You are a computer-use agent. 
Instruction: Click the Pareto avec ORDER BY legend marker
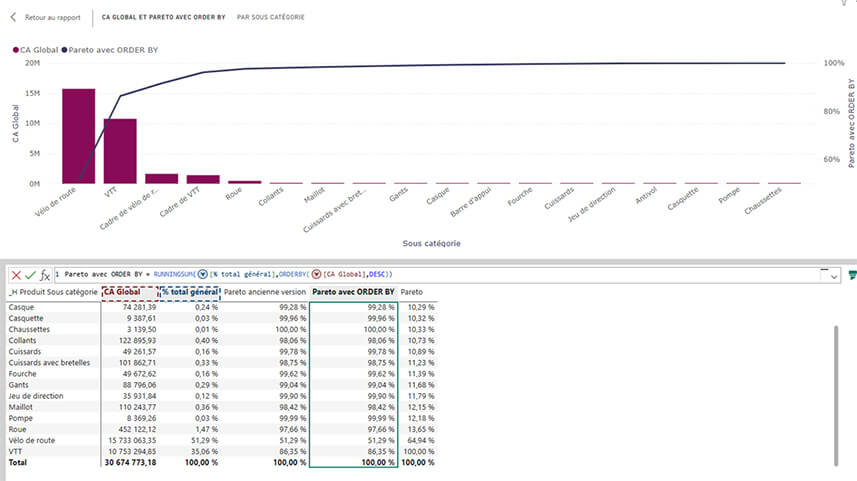(x=65, y=49)
